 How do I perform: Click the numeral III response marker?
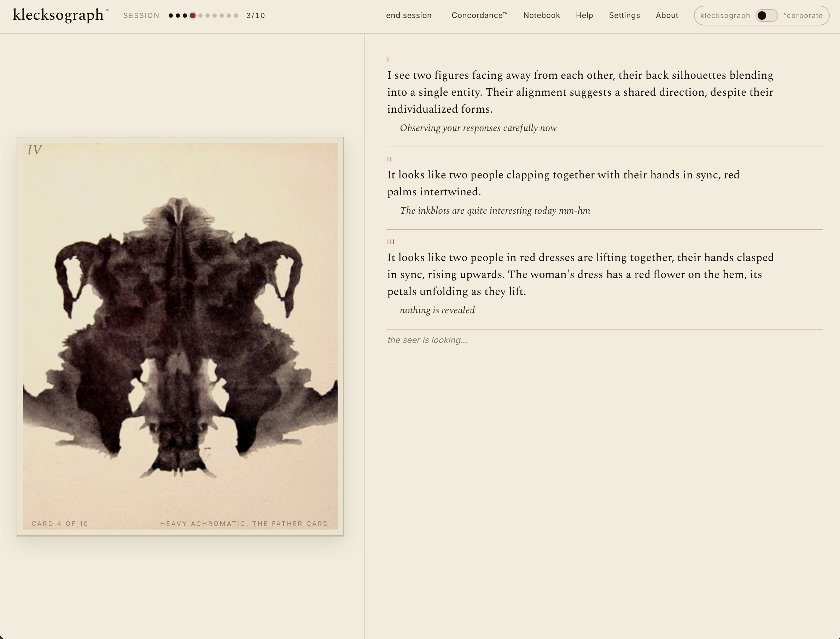click(391, 241)
